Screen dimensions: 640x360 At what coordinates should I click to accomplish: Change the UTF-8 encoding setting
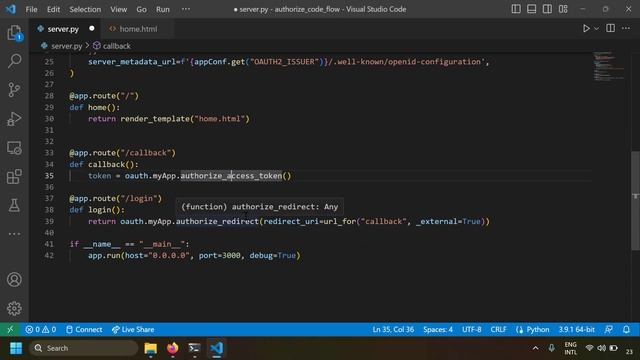(471, 329)
